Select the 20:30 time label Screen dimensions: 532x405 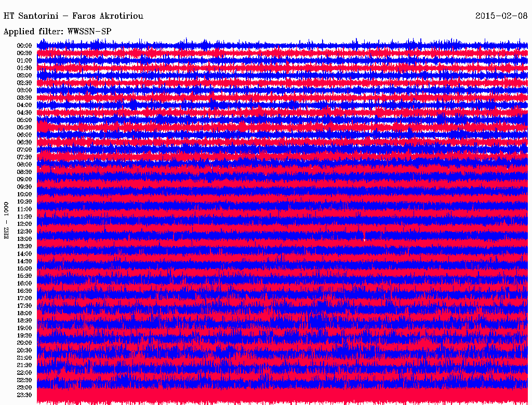(x=24, y=350)
